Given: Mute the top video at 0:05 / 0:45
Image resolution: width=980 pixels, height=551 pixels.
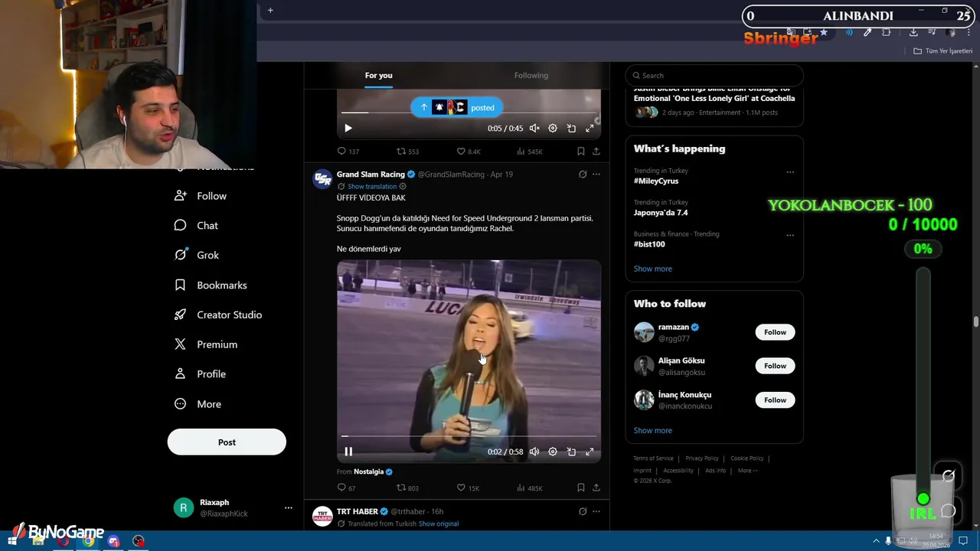Looking at the screenshot, I should [x=534, y=129].
